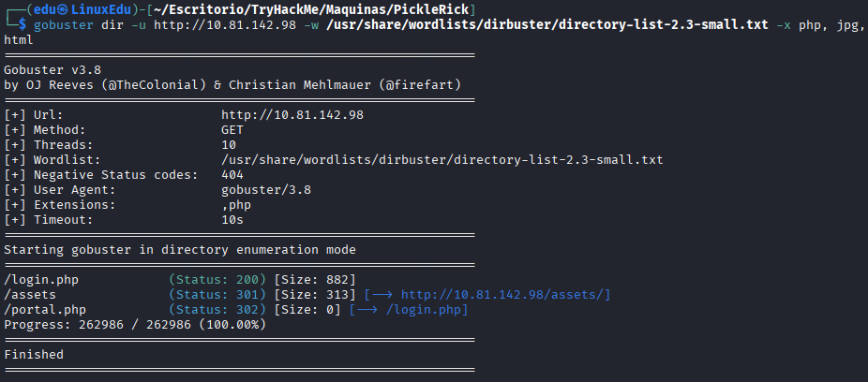Image resolution: width=868 pixels, height=382 pixels.
Task: Click the http://10.81.142.98 value on the Url line
Action: point(292,115)
